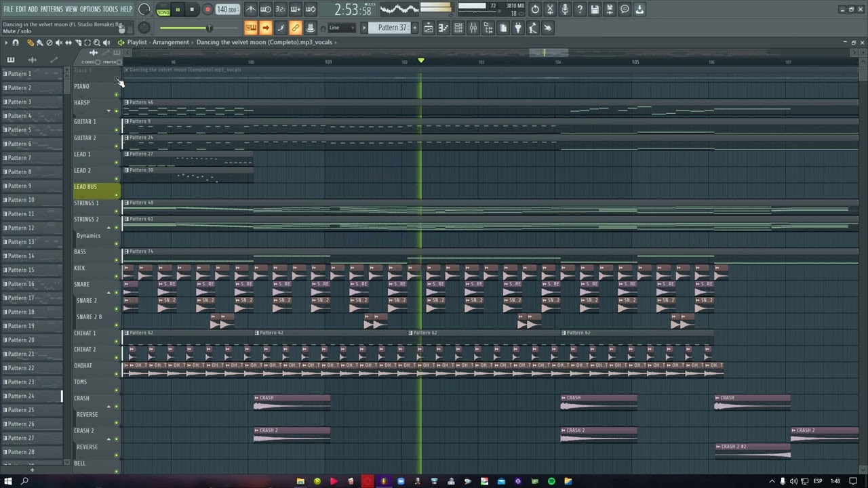
Task: Select the playlist paint brush tool
Action: (39, 43)
